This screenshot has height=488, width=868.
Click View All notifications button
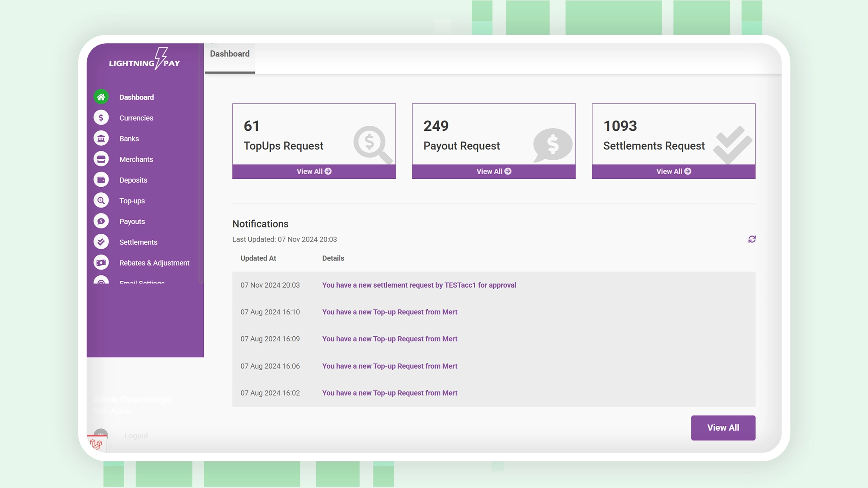click(x=723, y=428)
